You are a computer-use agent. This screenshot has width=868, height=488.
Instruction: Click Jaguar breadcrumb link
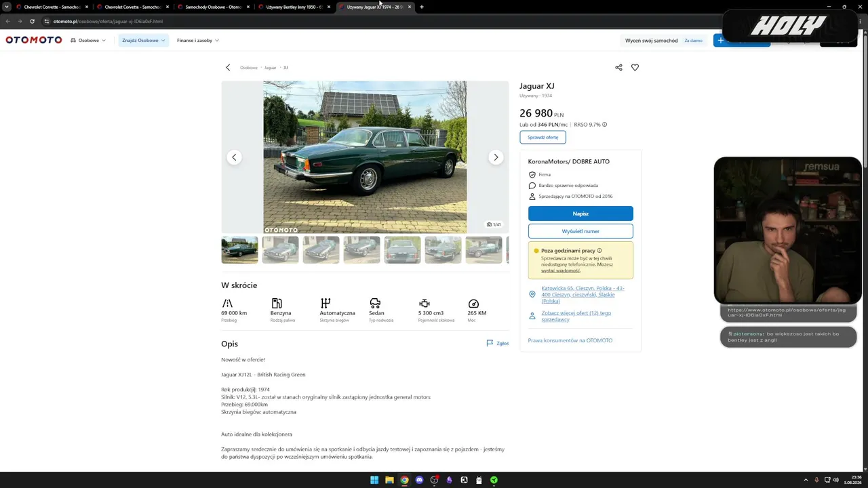[x=271, y=68]
